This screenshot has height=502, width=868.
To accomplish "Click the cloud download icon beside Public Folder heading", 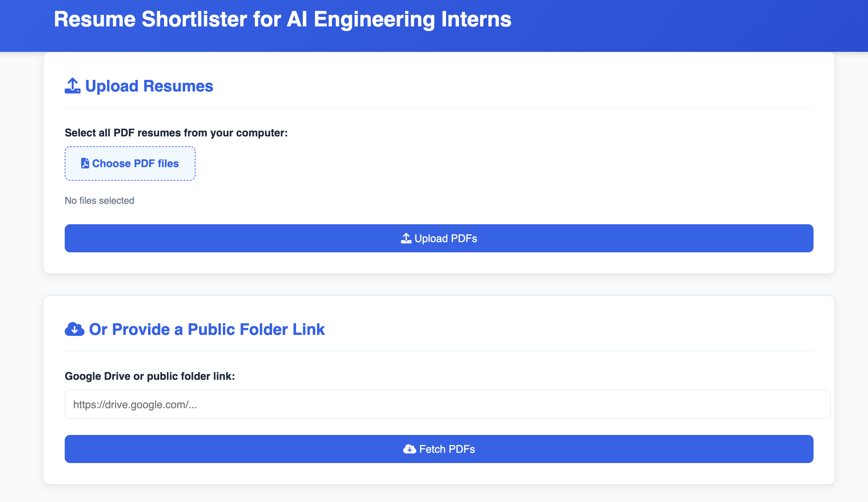I will coord(74,329).
